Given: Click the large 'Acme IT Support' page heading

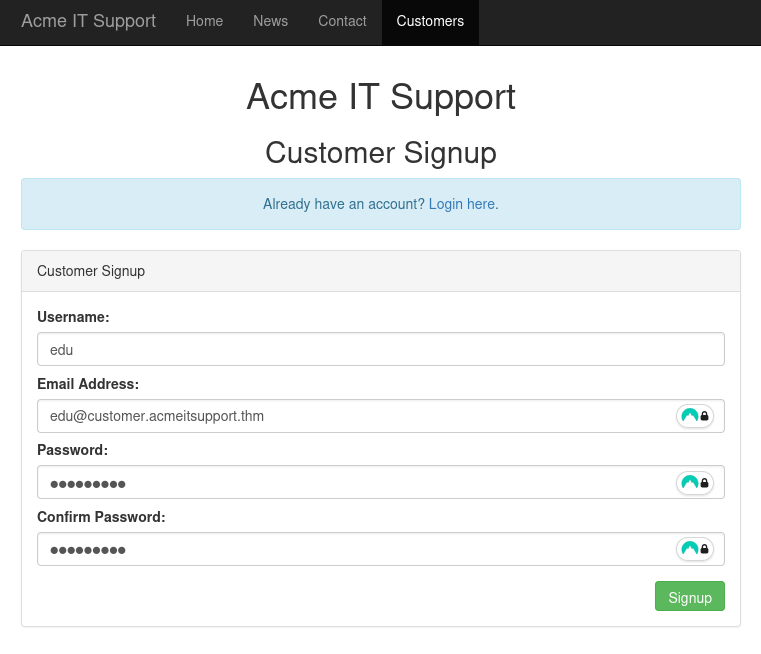Looking at the screenshot, I should click(380, 97).
